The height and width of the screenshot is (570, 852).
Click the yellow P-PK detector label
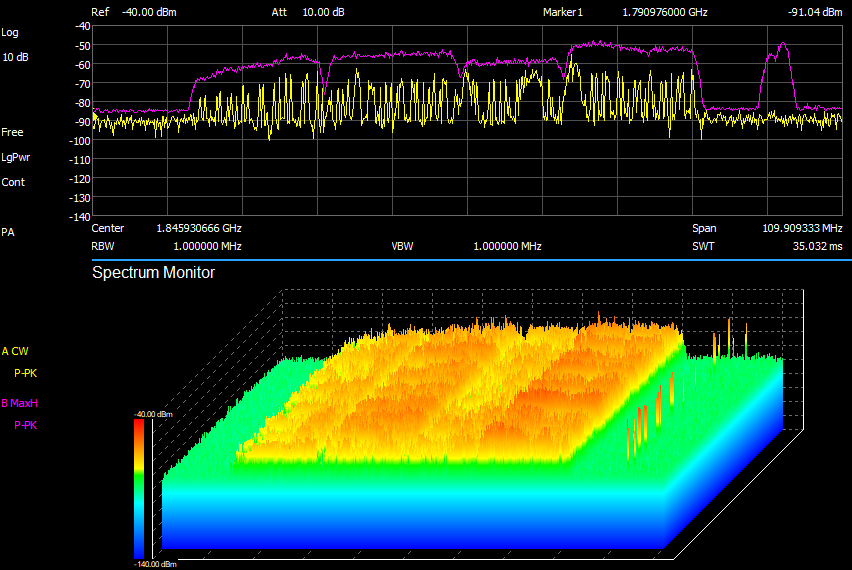26,373
